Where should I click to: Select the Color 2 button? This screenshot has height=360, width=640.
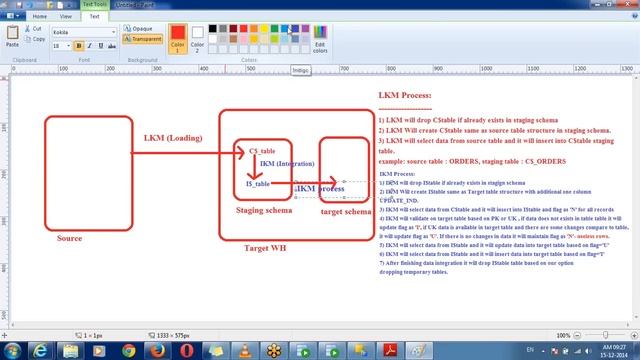point(197,39)
